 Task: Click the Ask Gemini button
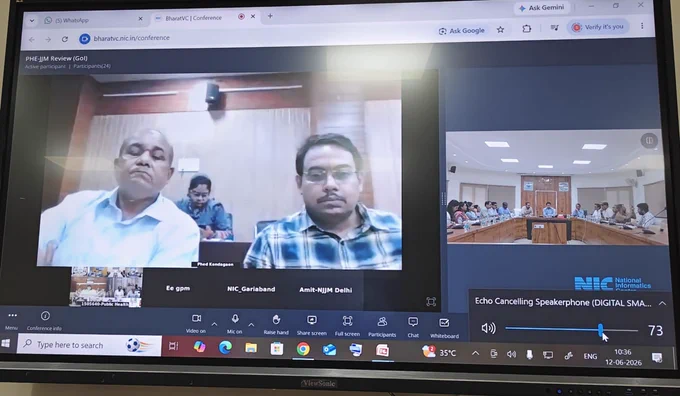(542, 8)
